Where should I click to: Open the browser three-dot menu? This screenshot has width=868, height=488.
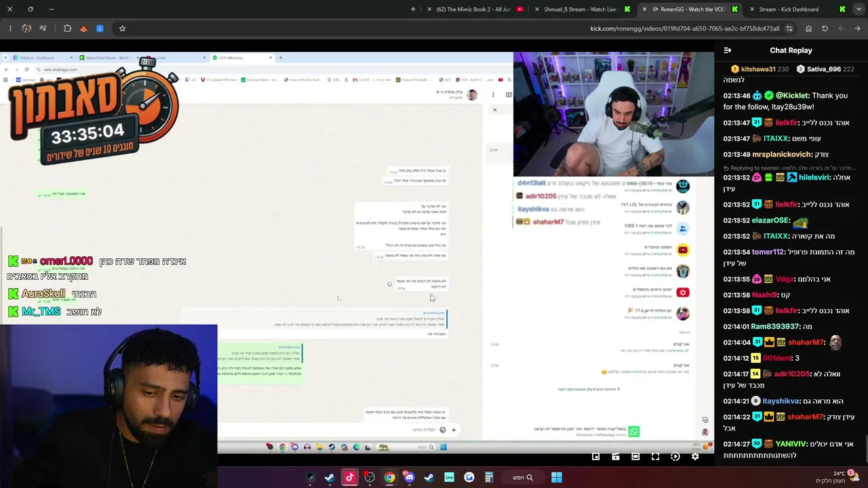point(10,28)
